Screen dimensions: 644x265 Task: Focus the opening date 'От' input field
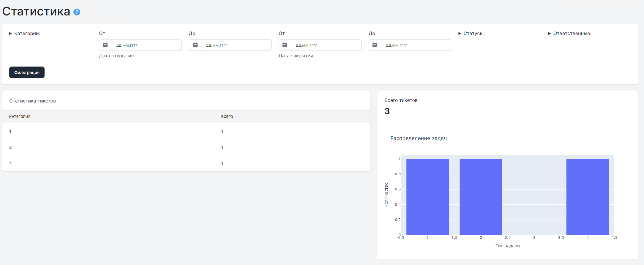coord(146,45)
